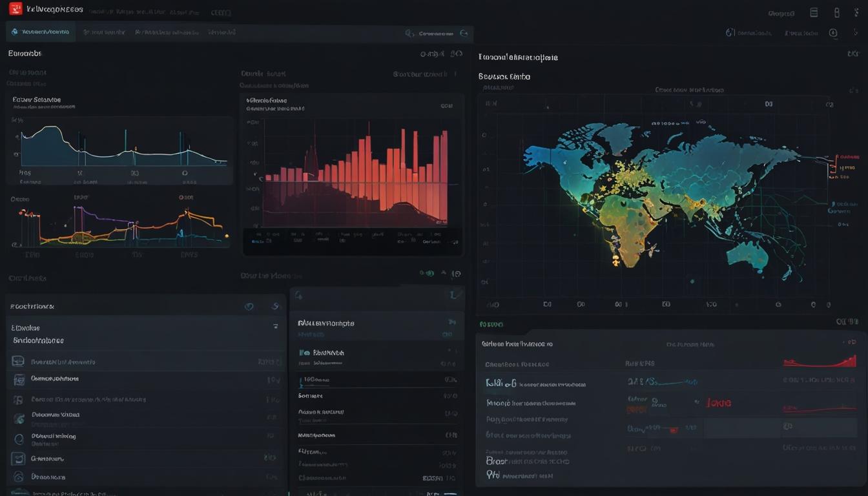Select the highlighted first tab with teal icon
868x496 pixels.
41,32
